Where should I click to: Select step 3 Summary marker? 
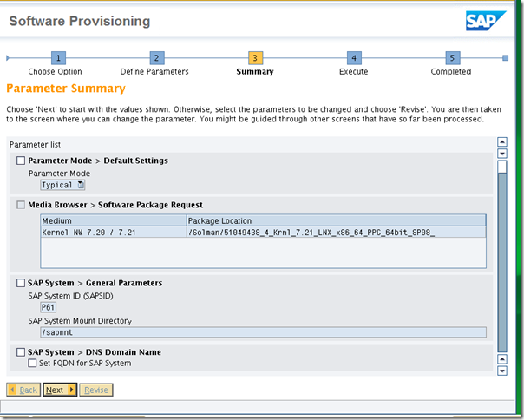(255, 58)
